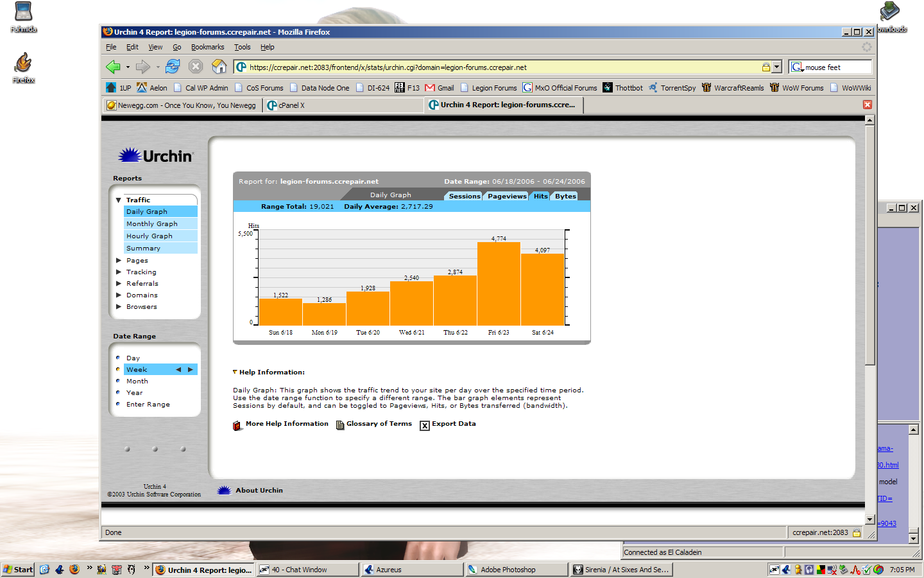Click the Export Data icon
Image resolution: width=924 pixels, height=578 pixels.
tap(425, 425)
